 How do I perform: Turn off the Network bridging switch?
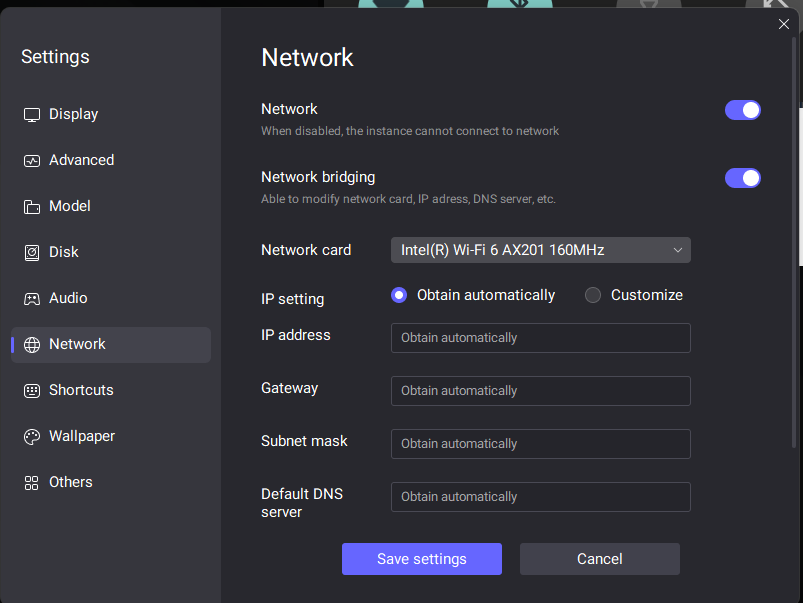(x=743, y=178)
